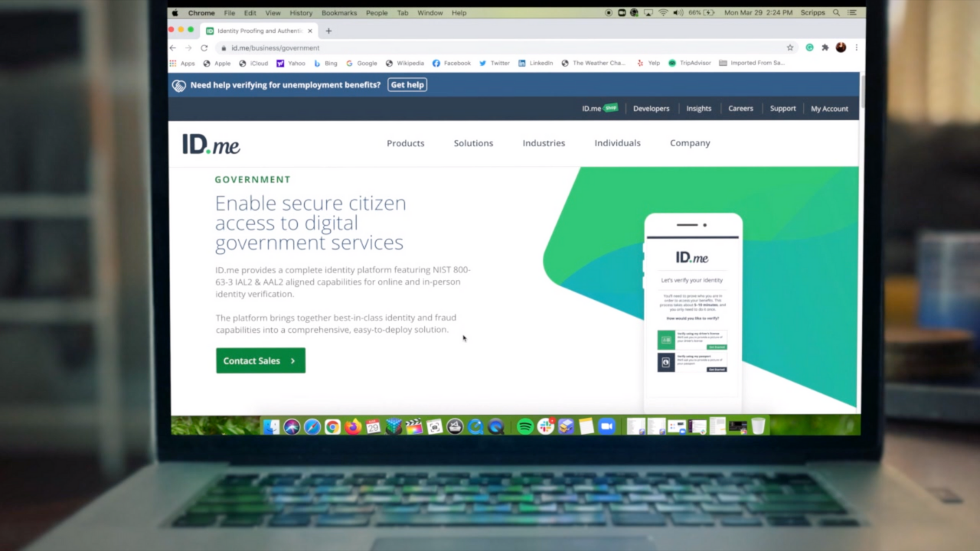Open the Apple menu

coord(175,13)
